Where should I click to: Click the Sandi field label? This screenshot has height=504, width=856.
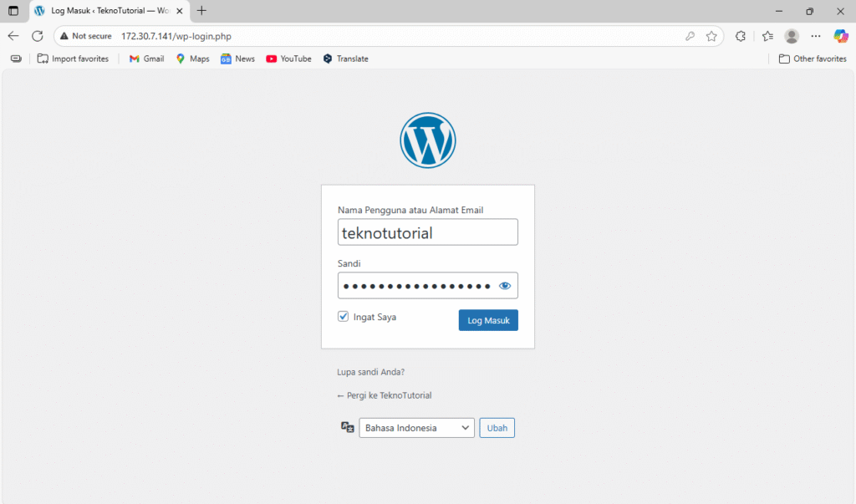349,263
